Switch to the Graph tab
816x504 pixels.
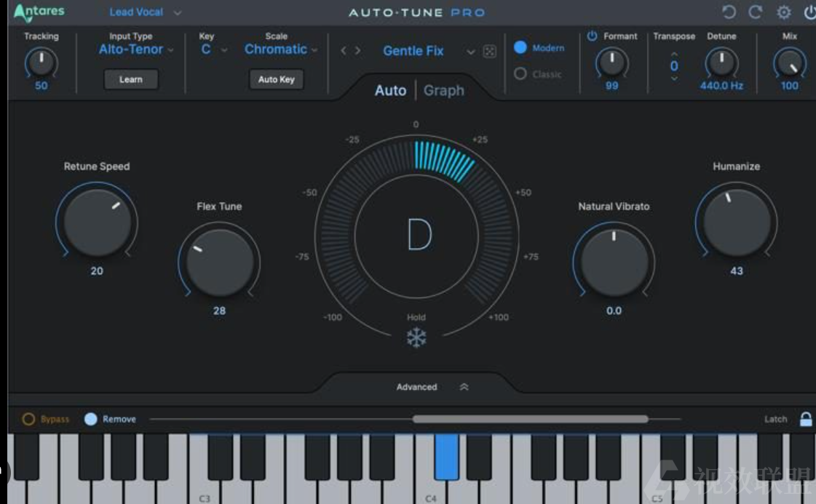pos(443,90)
